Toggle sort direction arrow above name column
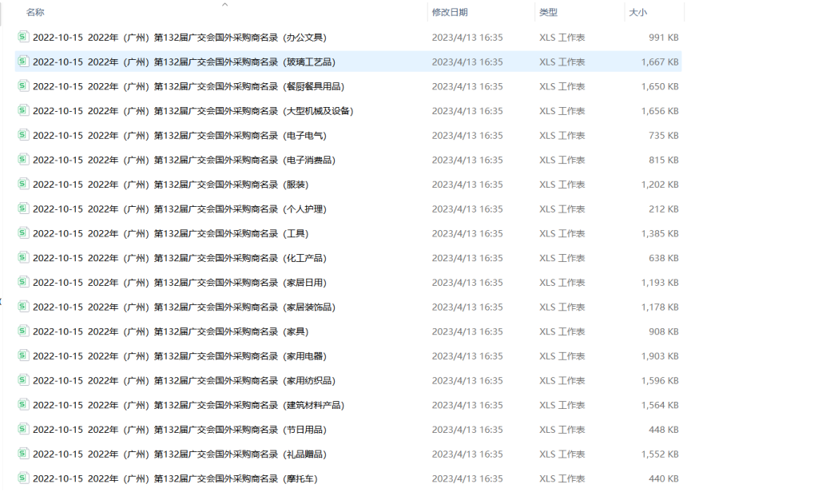This screenshot has width=818, height=504. pos(224,5)
